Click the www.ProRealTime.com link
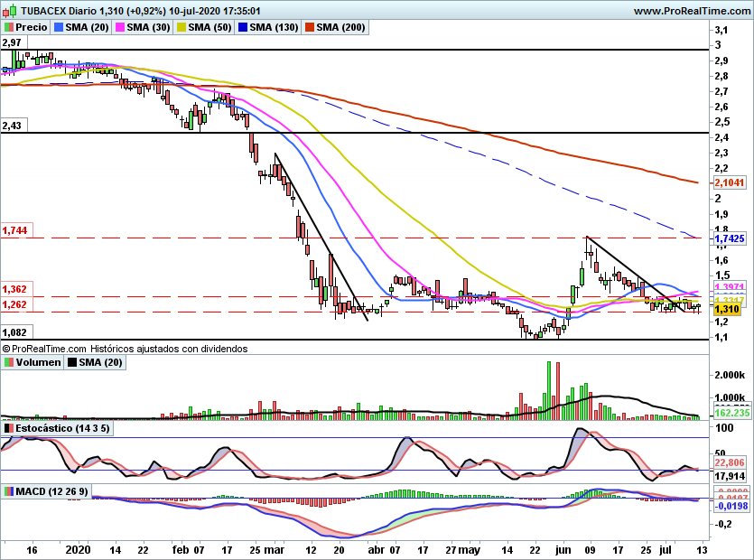 pyautogui.click(x=692, y=11)
